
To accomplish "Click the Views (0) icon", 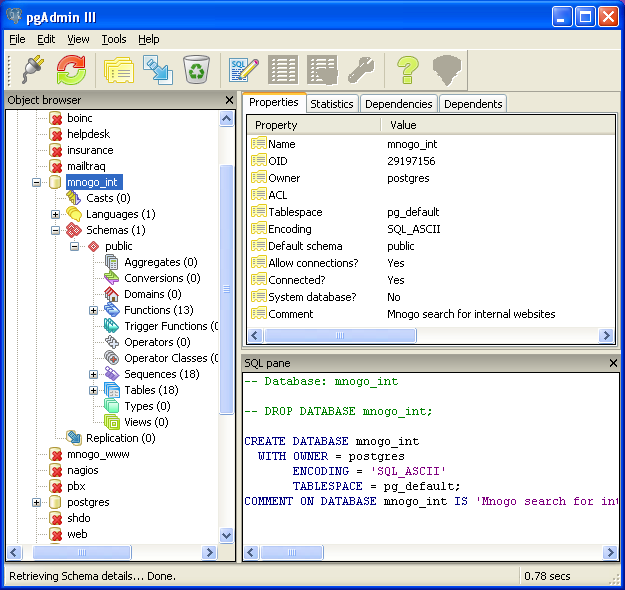I will point(112,422).
